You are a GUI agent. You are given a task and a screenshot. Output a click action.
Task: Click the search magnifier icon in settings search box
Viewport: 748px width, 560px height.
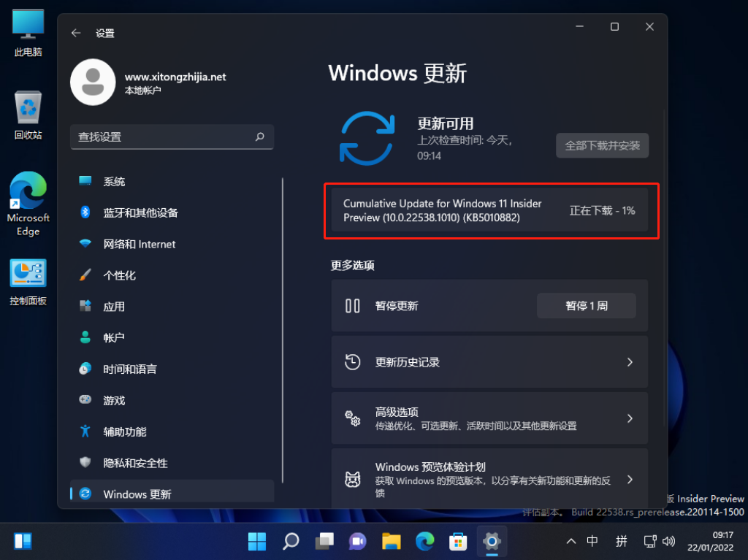coord(259,137)
